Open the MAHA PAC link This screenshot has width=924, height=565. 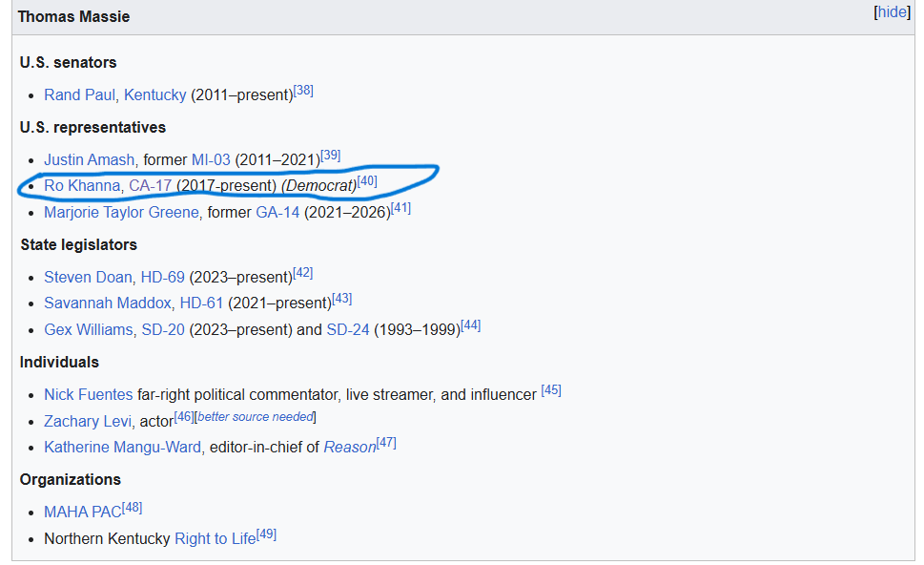pos(83,512)
